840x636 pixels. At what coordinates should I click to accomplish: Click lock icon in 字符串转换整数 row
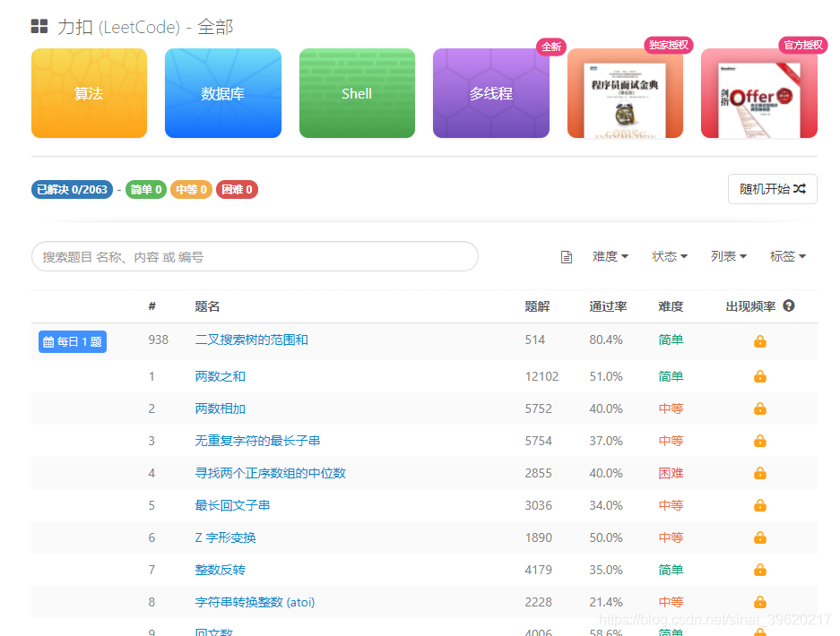(760, 602)
